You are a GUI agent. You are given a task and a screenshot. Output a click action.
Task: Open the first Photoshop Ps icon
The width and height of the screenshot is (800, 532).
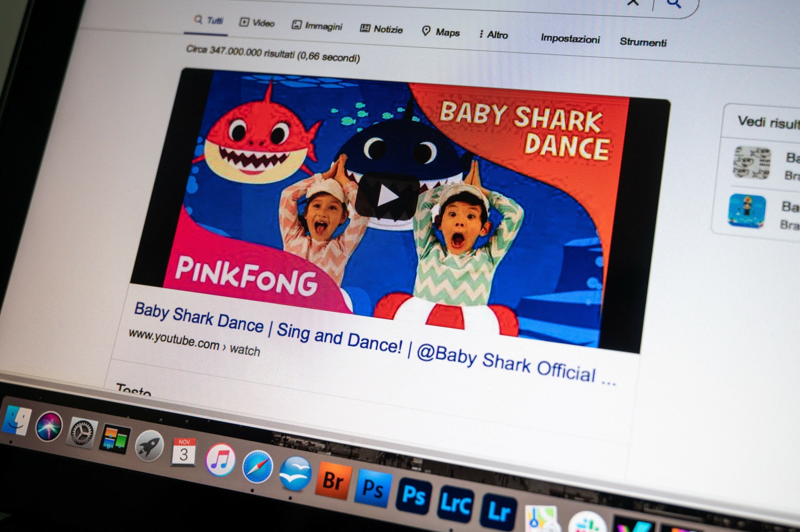373,489
